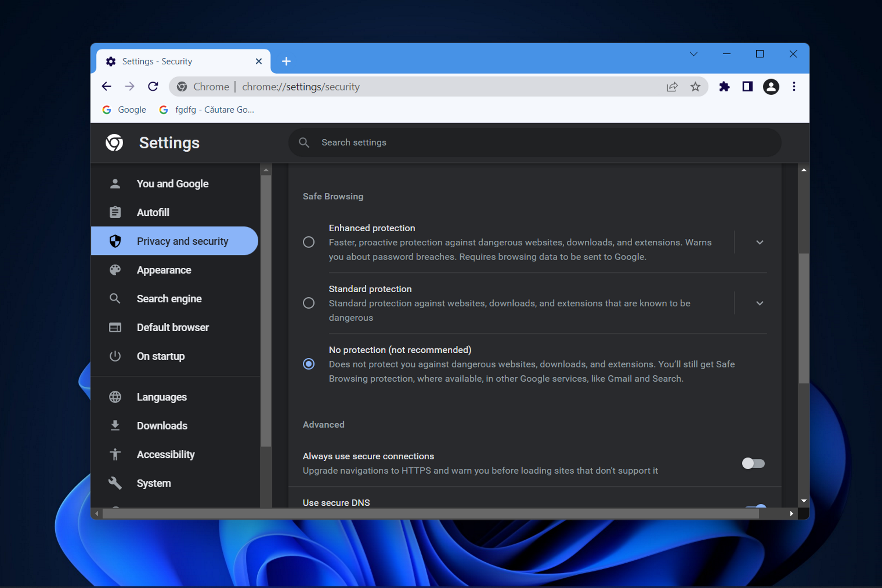This screenshot has height=588, width=882.
Task: Open a new tab with plus button
Action: pos(286,61)
